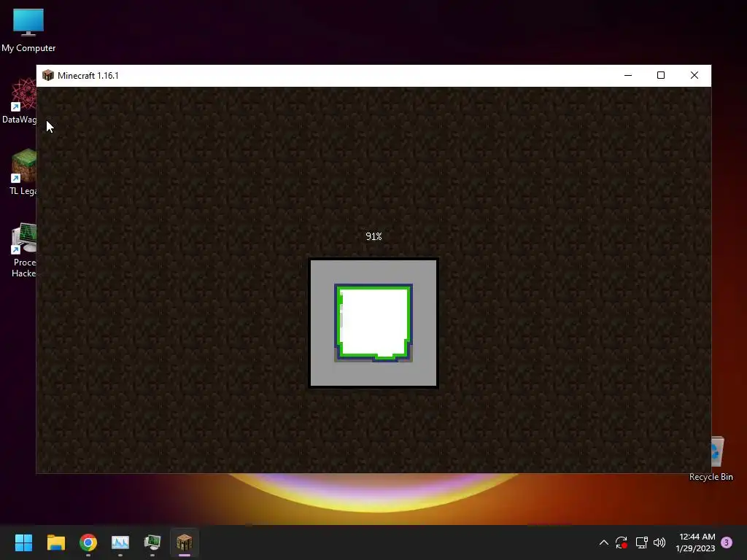Click the Minecraft crafting table taskbar icon
The width and height of the screenshot is (747, 560).
[185, 542]
